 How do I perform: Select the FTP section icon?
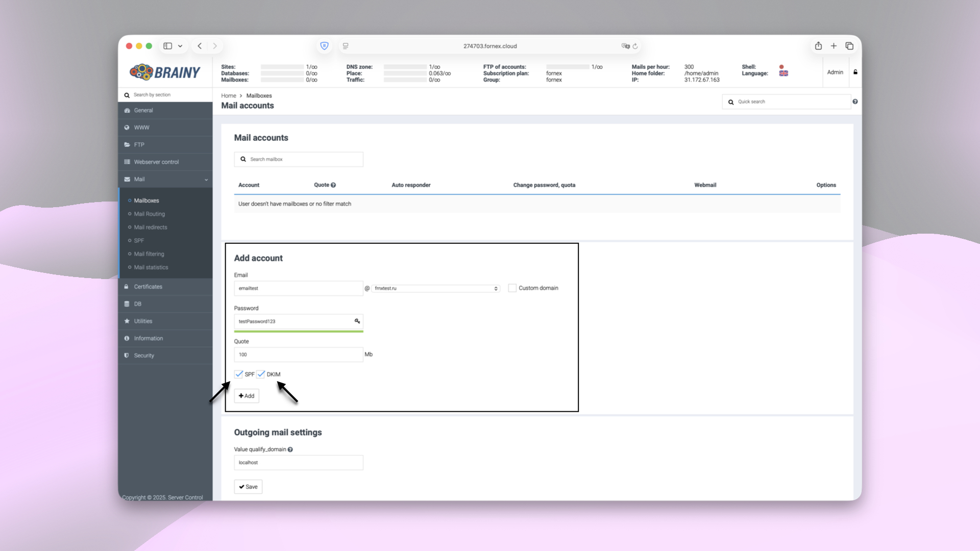127,144
